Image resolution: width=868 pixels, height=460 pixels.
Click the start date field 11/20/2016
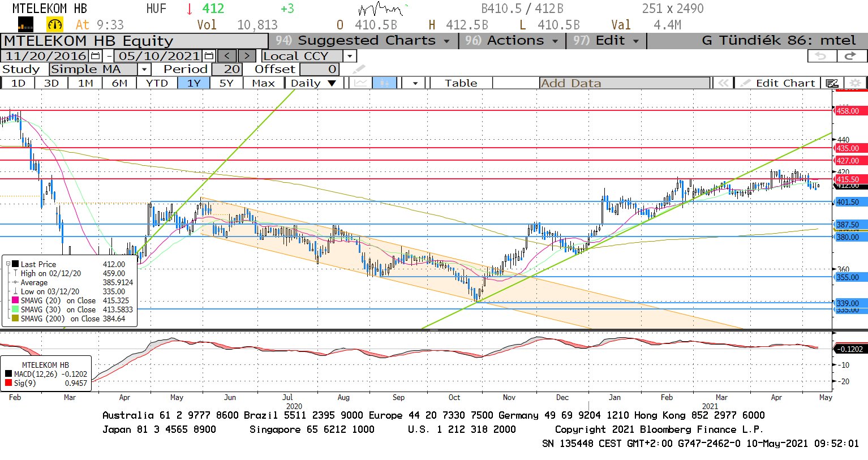click(46, 56)
